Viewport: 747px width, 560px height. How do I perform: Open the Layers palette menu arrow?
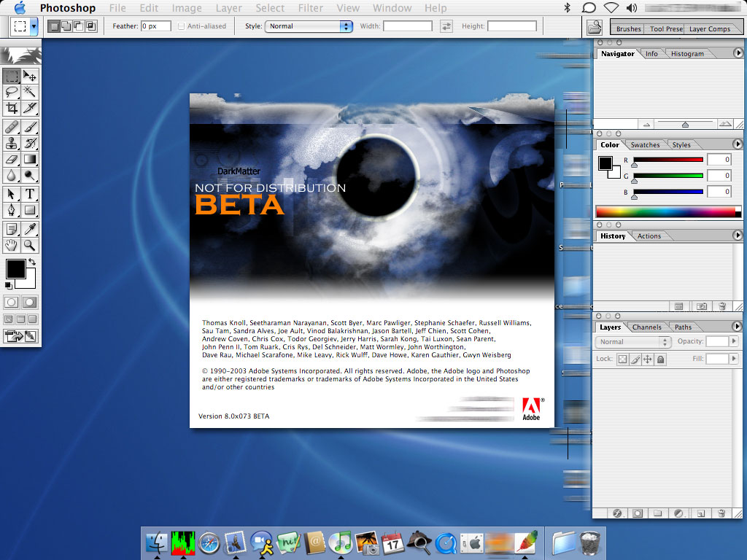737,326
